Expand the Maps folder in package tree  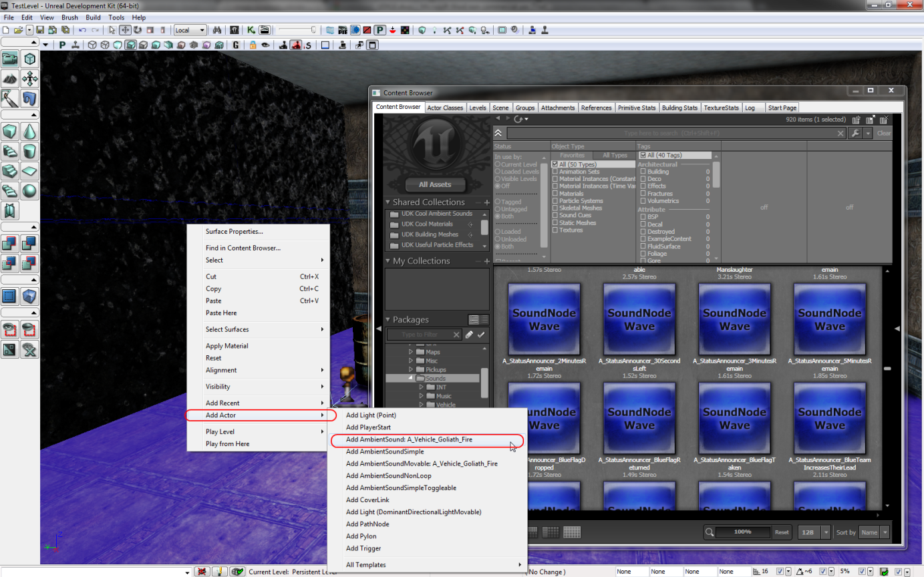(411, 352)
